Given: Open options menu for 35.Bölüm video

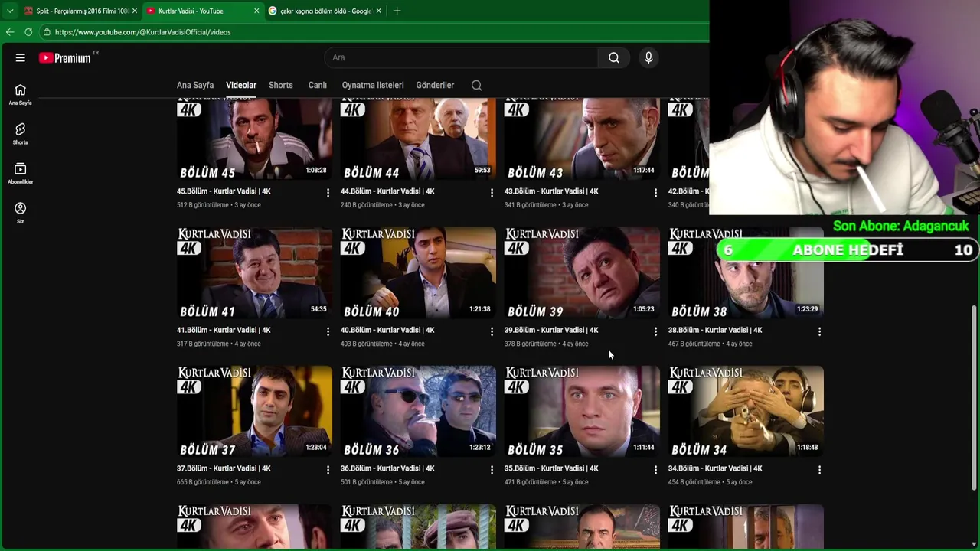Looking at the screenshot, I should click(655, 470).
